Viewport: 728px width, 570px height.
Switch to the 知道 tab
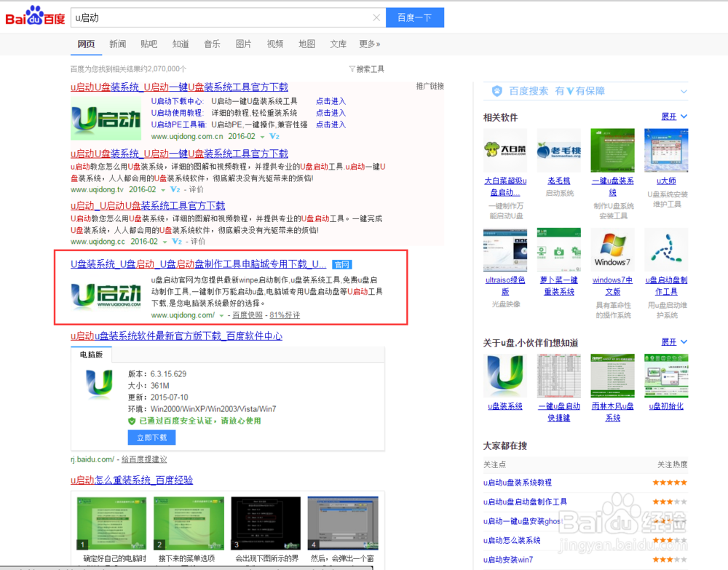tap(181, 44)
